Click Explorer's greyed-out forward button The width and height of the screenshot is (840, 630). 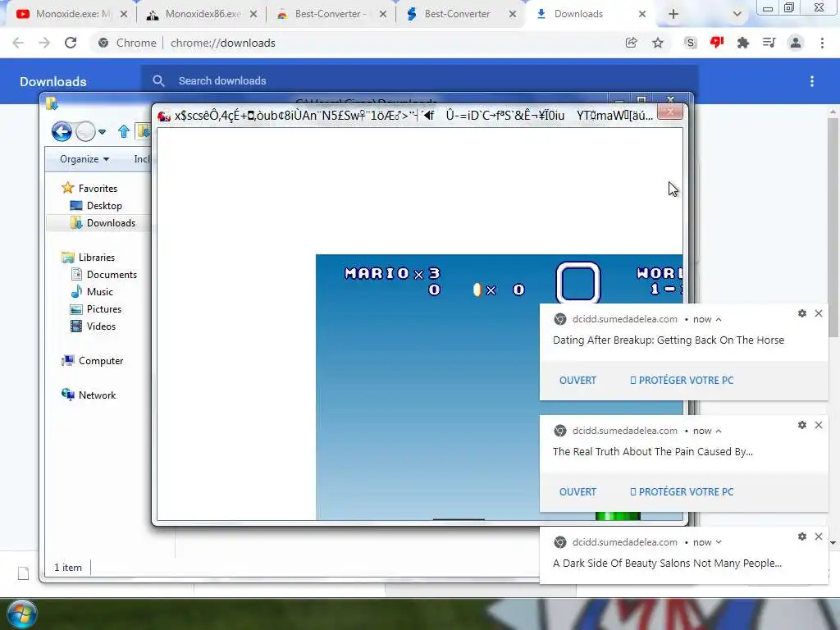[x=85, y=131]
